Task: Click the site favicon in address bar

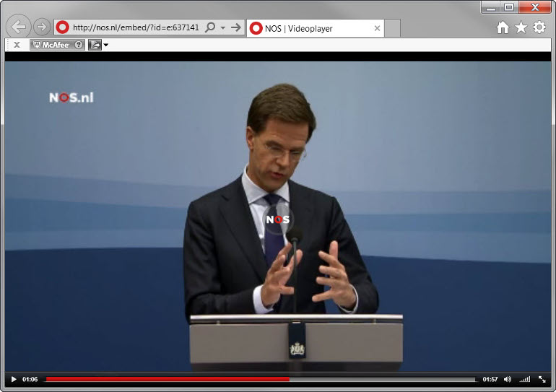Action: pyautogui.click(x=62, y=27)
